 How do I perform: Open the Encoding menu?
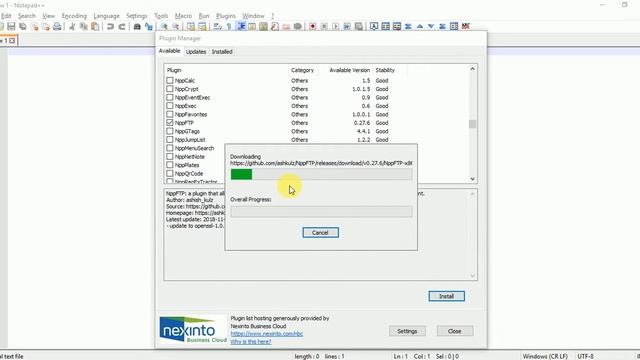[x=74, y=16]
